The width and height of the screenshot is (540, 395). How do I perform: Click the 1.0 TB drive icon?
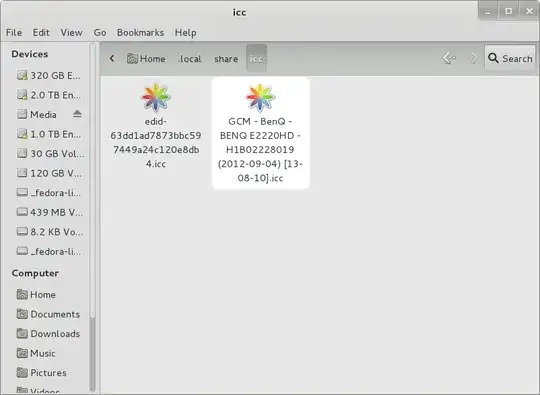coord(22,134)
